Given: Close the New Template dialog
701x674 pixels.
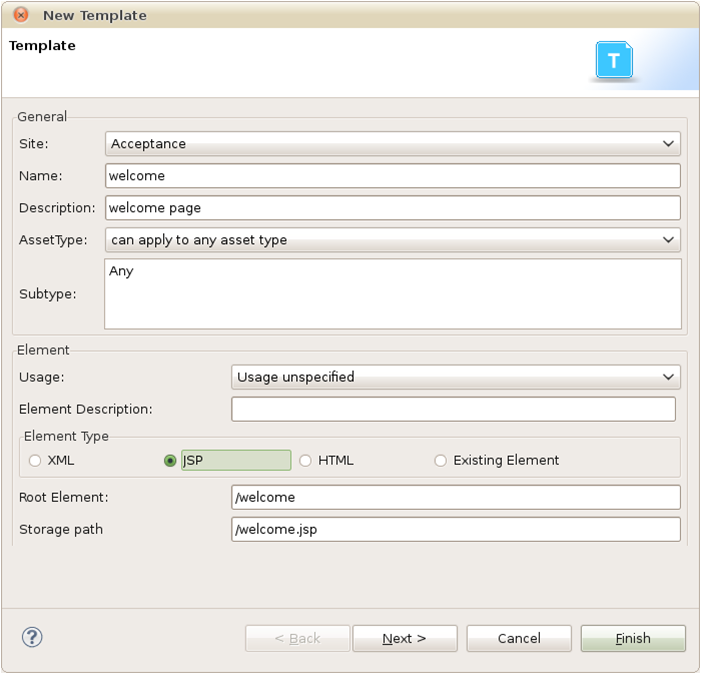Looking at the screenshot, I should (21, 15).
